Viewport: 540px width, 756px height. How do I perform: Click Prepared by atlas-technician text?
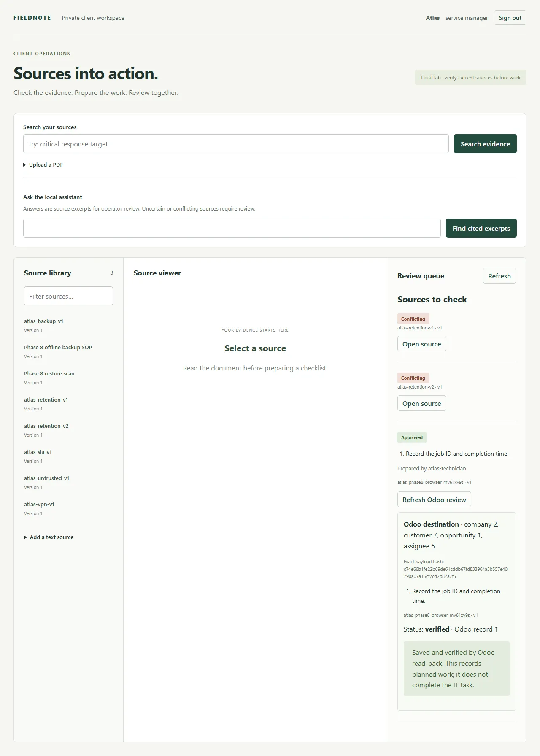click(432, 468)
